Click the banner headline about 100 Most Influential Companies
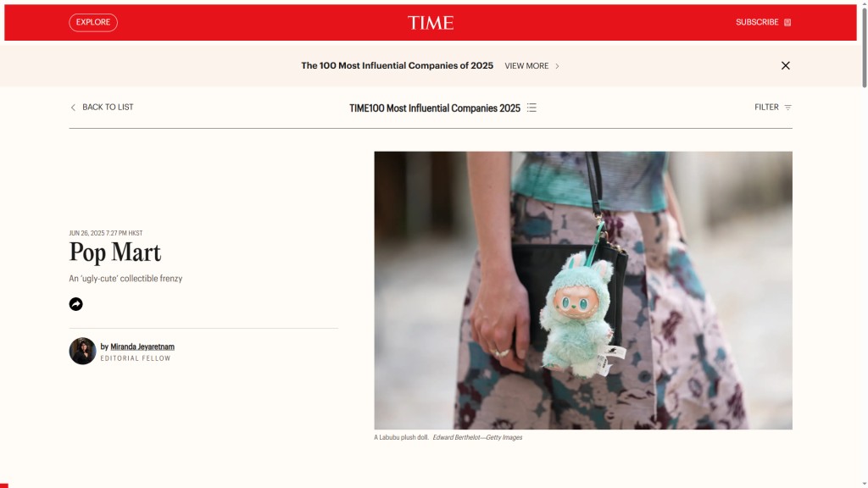This screenshot has height=488, width=868. [x=397, y=65]
